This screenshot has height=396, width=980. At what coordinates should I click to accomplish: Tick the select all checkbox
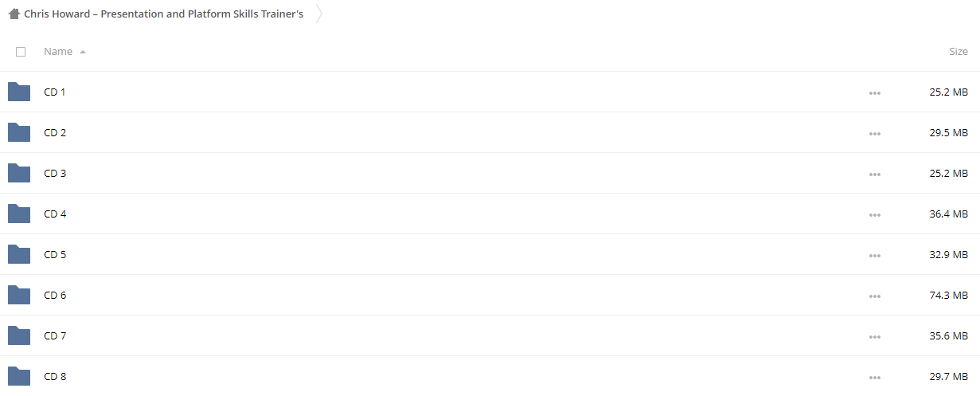pos(21,52)
